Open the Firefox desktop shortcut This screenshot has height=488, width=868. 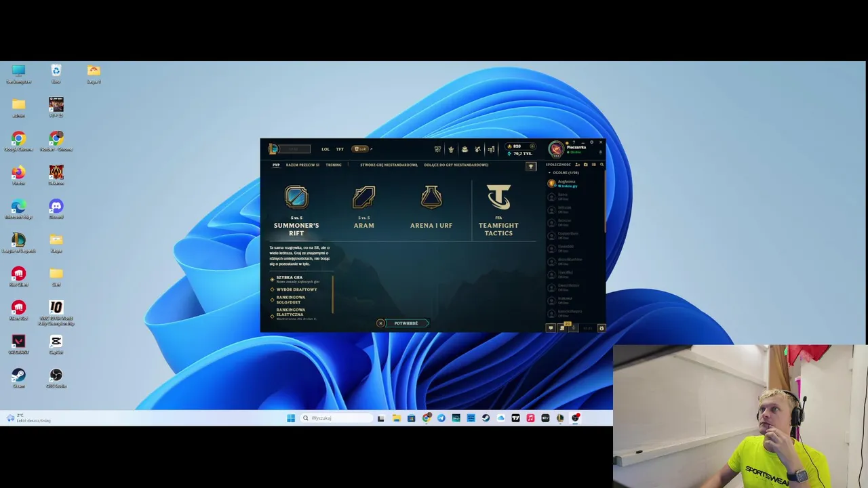[18, 176]
